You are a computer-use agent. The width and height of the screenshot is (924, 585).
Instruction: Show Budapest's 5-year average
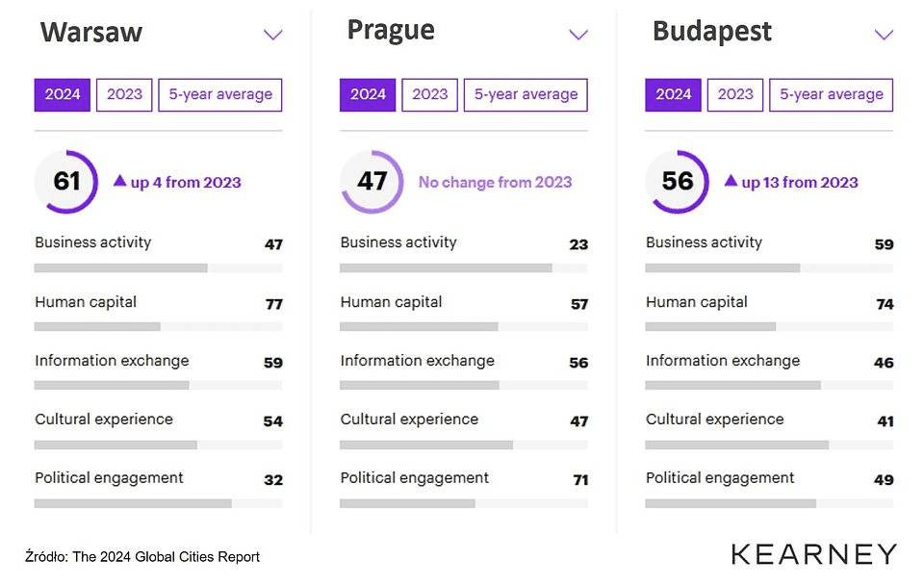832,95
